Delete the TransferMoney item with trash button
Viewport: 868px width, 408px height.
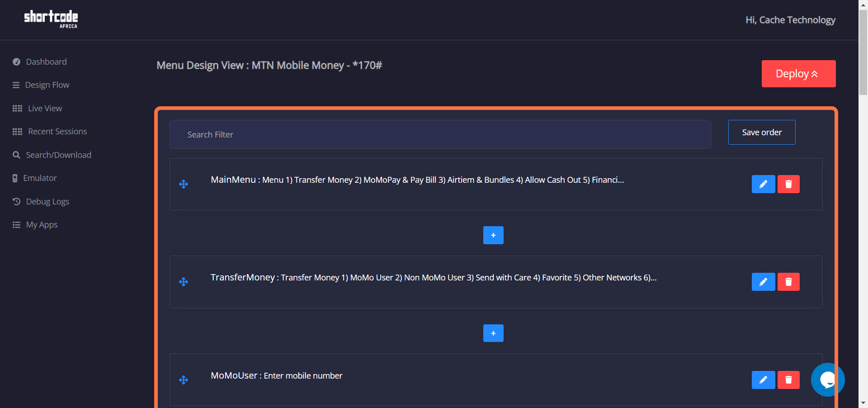point(788,282)
